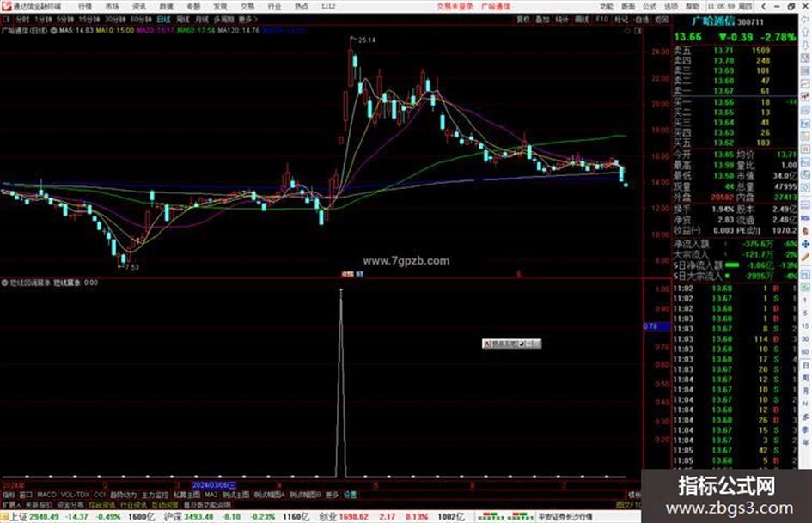The height and width of the screenshot is (523, 812).
Task: Click the 月 monthly shortcut in right sidebar
Action: coord(805,391)
